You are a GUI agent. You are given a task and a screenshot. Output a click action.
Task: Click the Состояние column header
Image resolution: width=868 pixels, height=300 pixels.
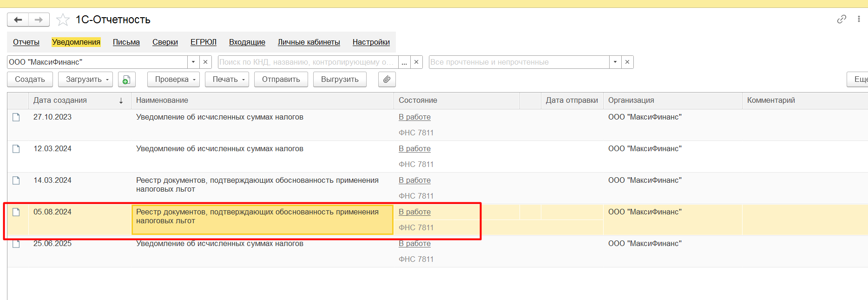click(457, 100)
